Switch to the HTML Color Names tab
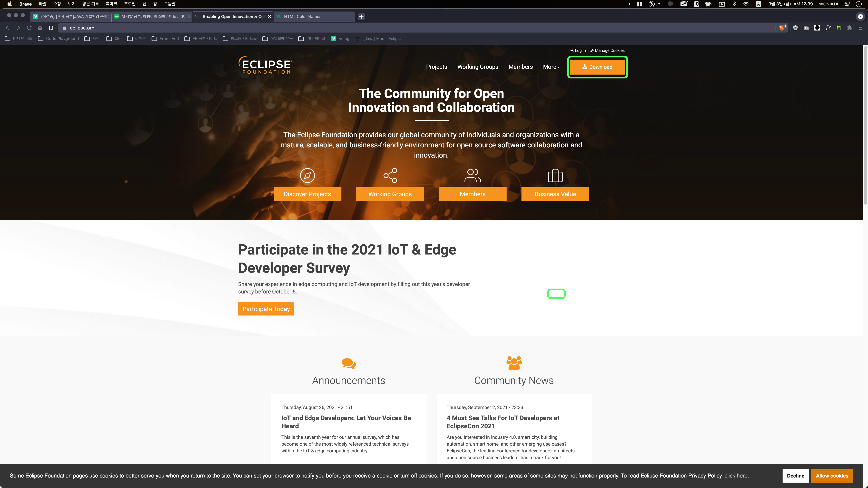The image size is (868, 488). [314, 16]
